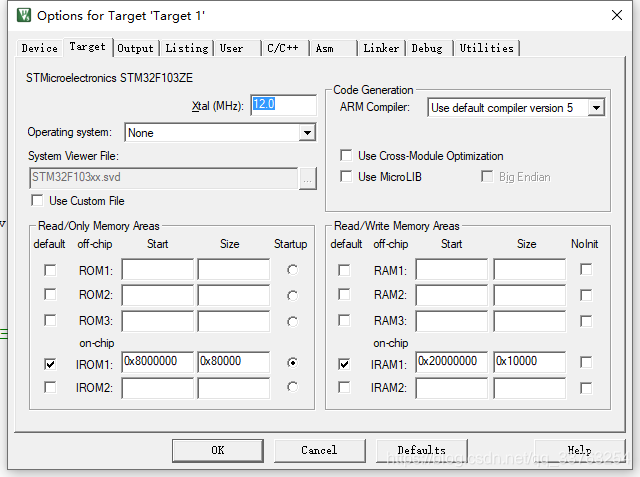Go to the Utilities tab
The image size is (640, 477).
click(x=487, y=48)
